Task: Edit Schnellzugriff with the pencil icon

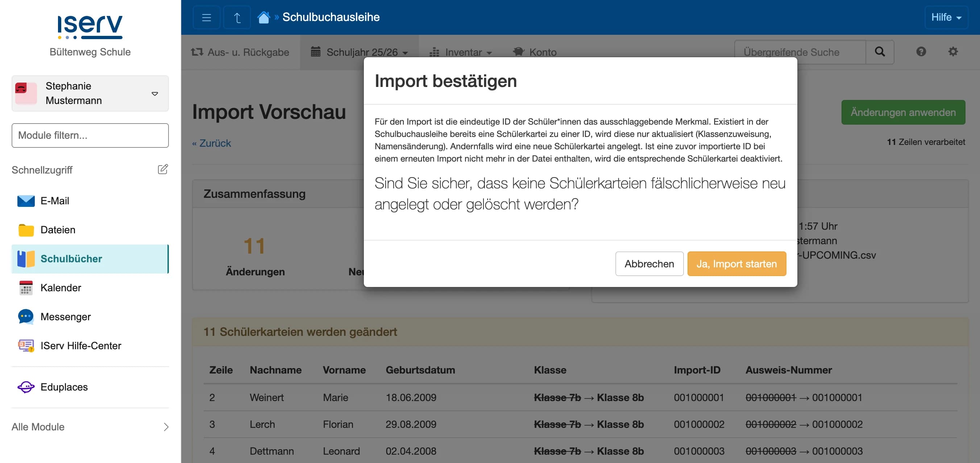Action: 163,169
